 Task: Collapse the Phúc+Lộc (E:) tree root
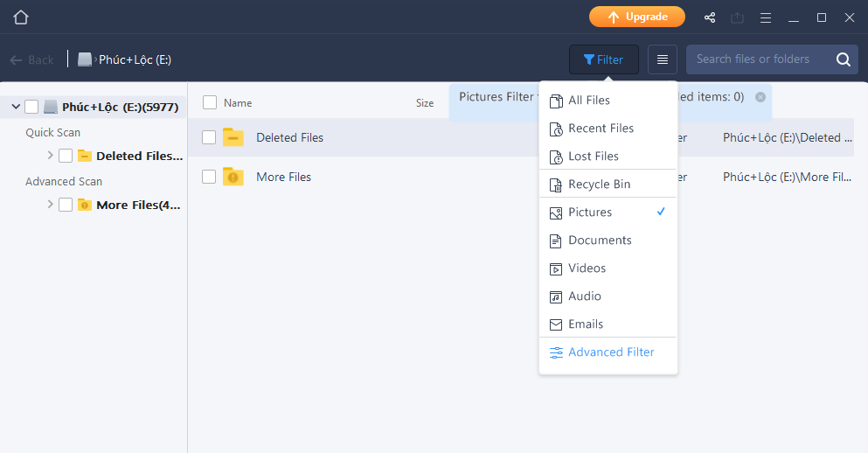pos(16,107)
